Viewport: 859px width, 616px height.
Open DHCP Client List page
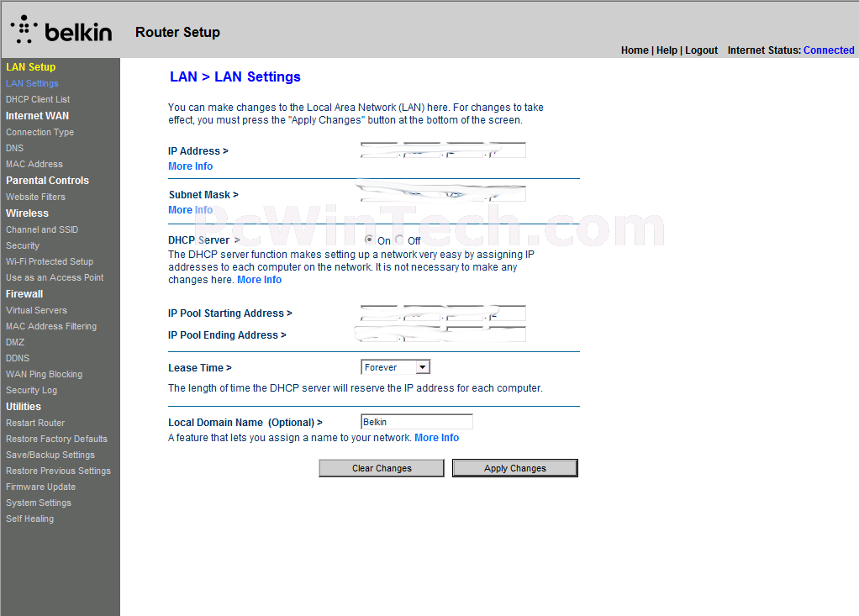click(x=38, y=99)
